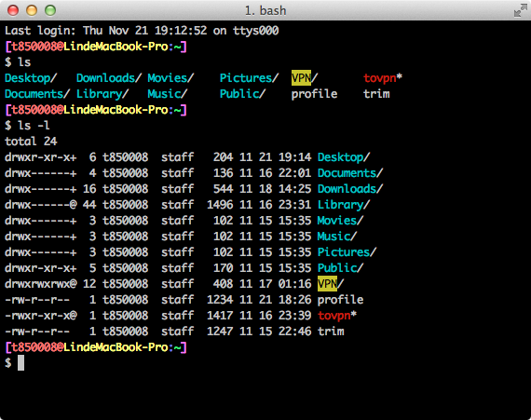The width and height of the screenshot is (531, 420).
Task: Click the terminal cursor block at the prompt
Action: point(21,363)
